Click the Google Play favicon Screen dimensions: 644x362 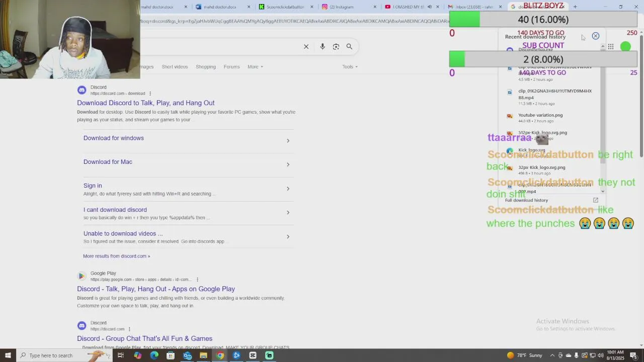pos(82,276)
